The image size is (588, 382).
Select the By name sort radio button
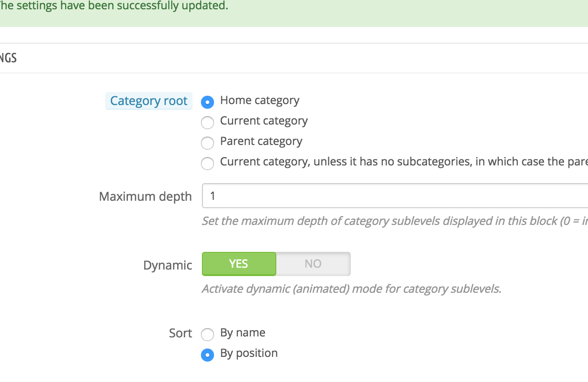coord(207,334)
